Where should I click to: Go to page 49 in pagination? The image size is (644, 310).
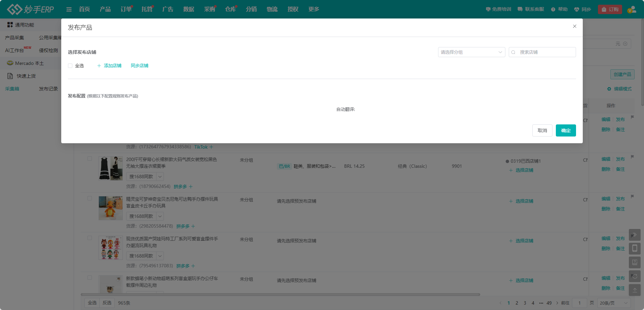tap(549, 303)
